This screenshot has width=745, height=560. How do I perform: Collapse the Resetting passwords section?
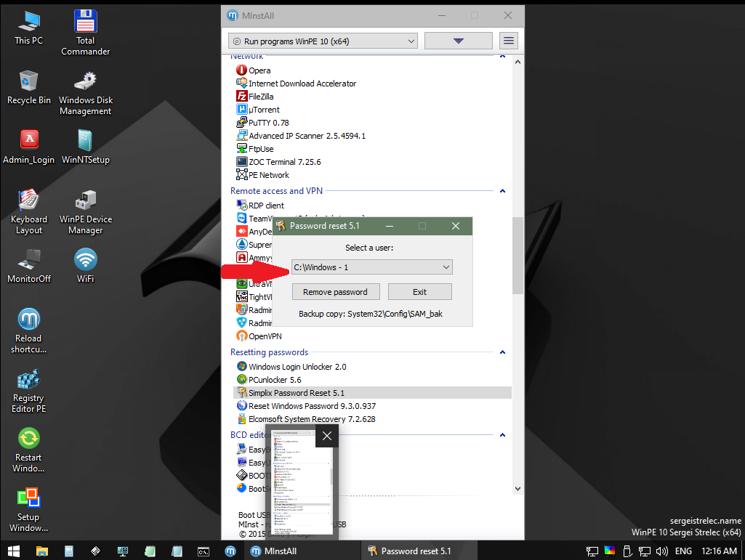tap(502, 352)
